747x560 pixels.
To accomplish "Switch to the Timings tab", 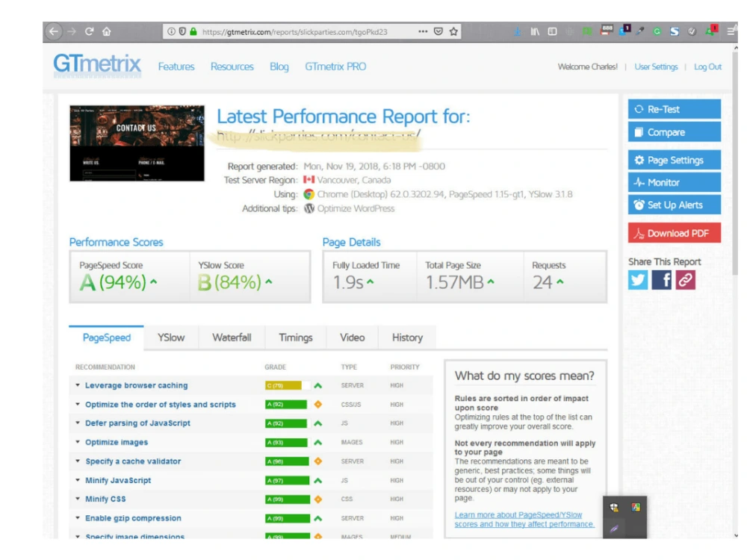I will click(295, 337).
